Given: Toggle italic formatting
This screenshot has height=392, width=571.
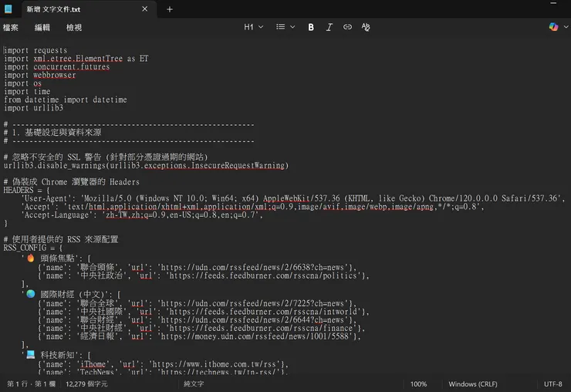Looking at the screenshot, I should tap(329, 27).
